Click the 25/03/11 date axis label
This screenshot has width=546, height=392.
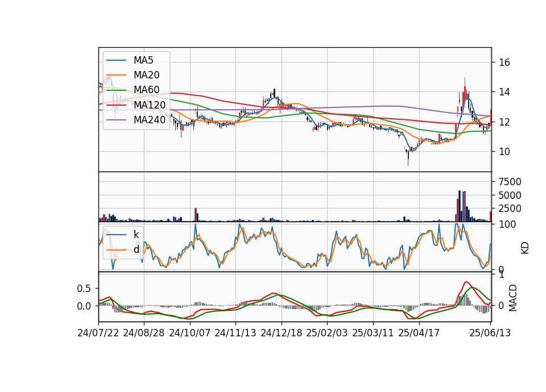click(373, 333)
